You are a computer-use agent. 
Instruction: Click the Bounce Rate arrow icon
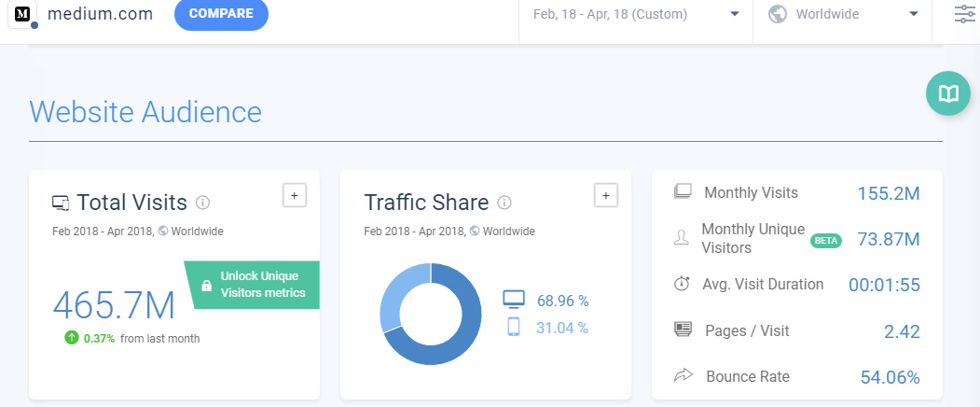(683, 375)
